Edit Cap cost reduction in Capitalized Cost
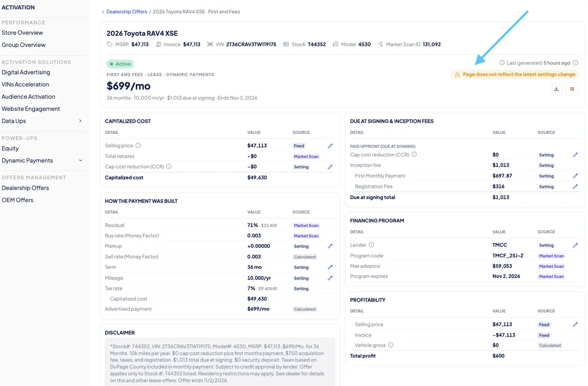This screenshot has height=386, width=588. (330, 167)
